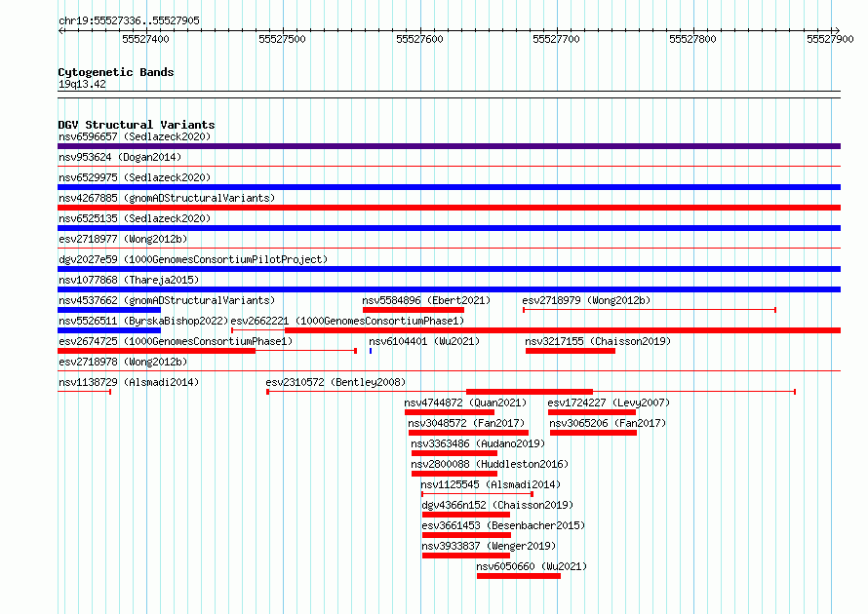Click the red bar under nsv3217155
The width and height of the screenshot is (868, 614).
point(571,351)
